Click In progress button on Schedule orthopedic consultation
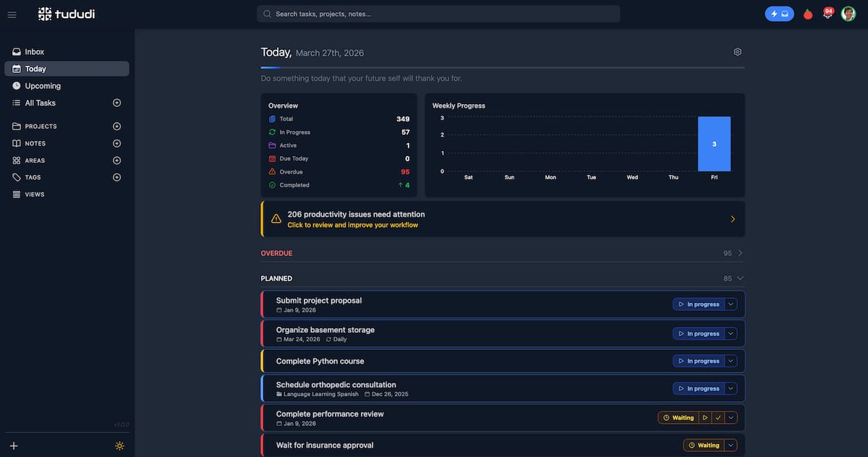This screenshot has height=457, width=868. point(699,388)
